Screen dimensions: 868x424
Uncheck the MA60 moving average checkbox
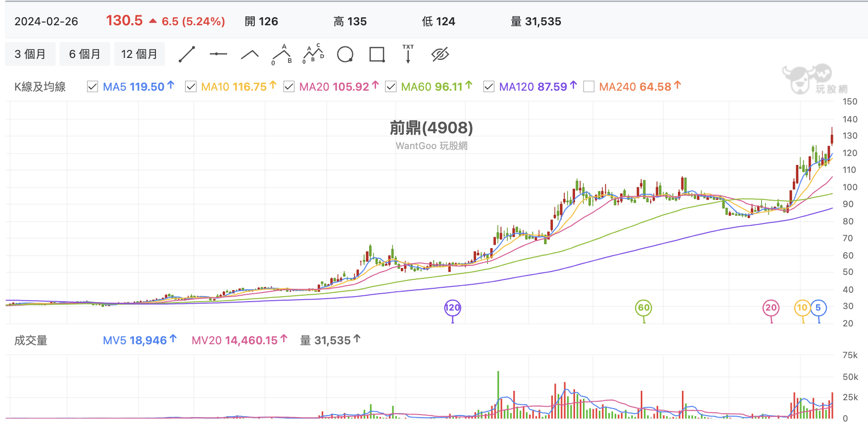click(x=390, y=87)
